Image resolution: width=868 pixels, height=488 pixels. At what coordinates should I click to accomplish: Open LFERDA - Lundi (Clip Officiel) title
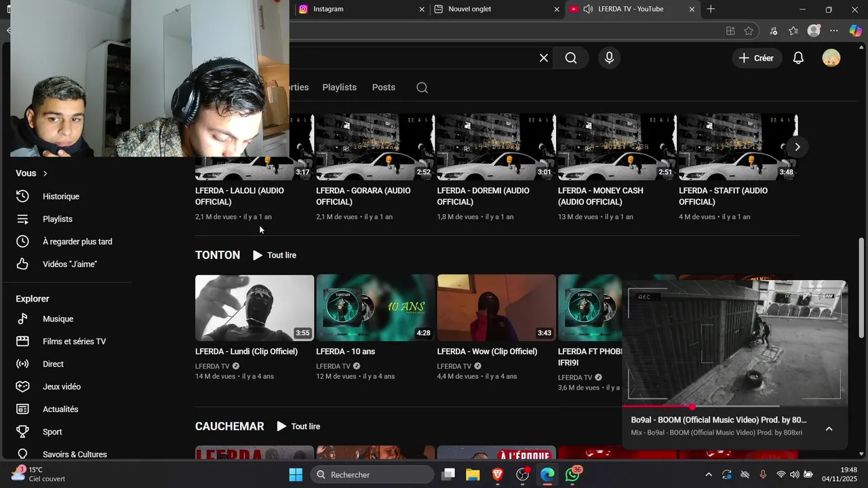[x=247, y=352]
